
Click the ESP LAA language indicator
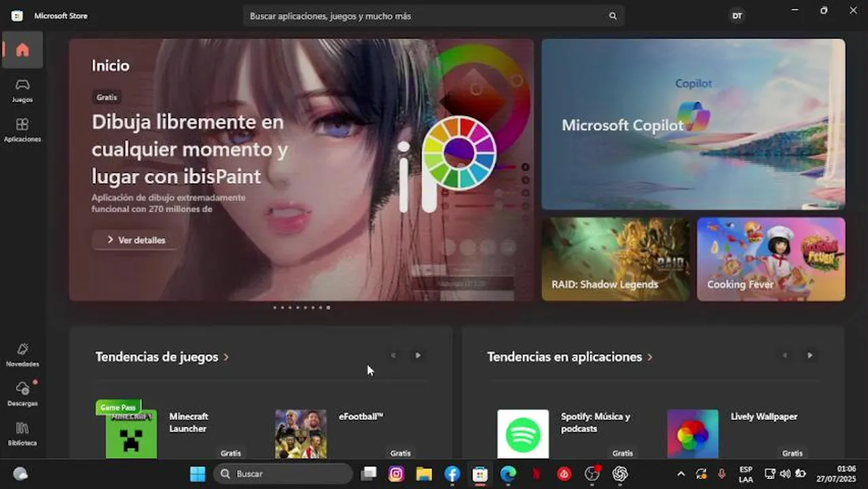pyautogui.click(x=746, y=473)
